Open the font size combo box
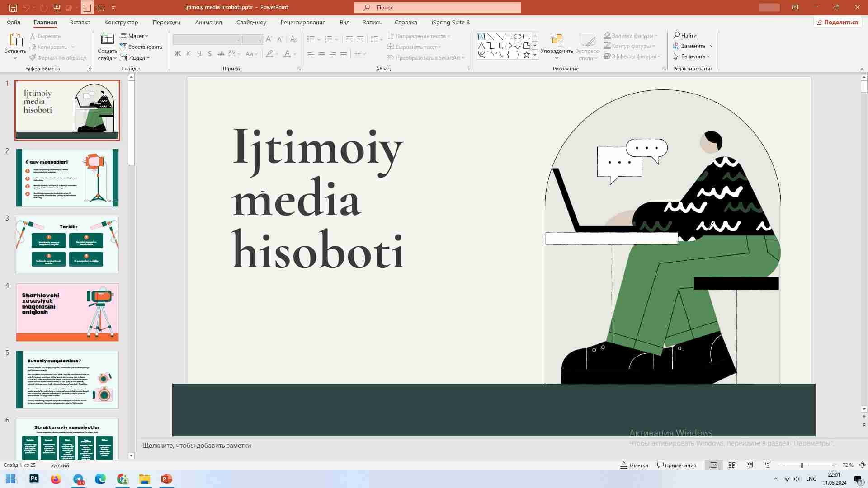The height and width of the screenshot is (488, 868). [252, 39]
